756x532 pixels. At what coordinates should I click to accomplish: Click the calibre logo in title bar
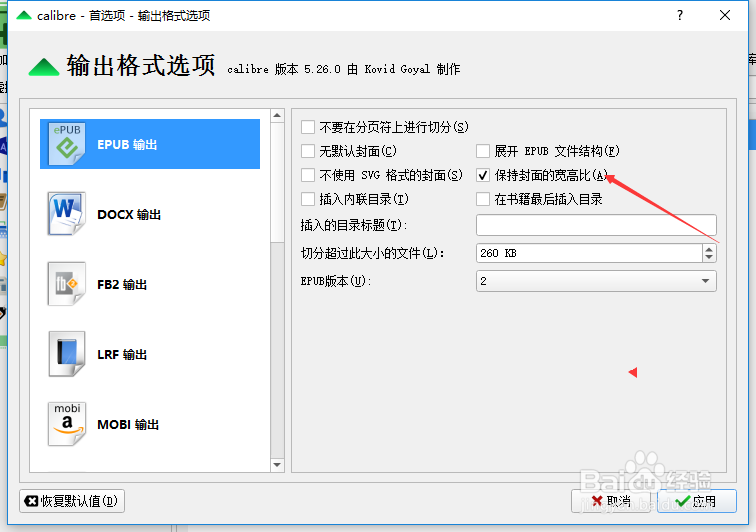pos(24,15)
